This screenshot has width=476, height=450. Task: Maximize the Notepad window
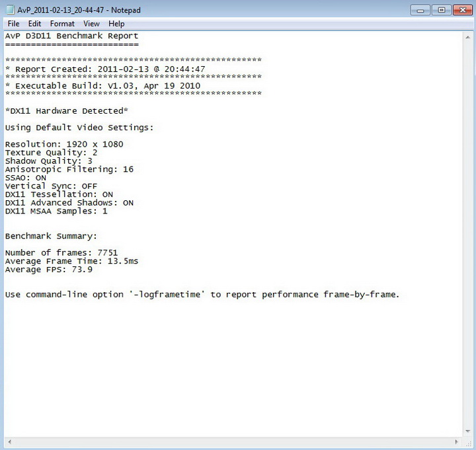(442, 11)
